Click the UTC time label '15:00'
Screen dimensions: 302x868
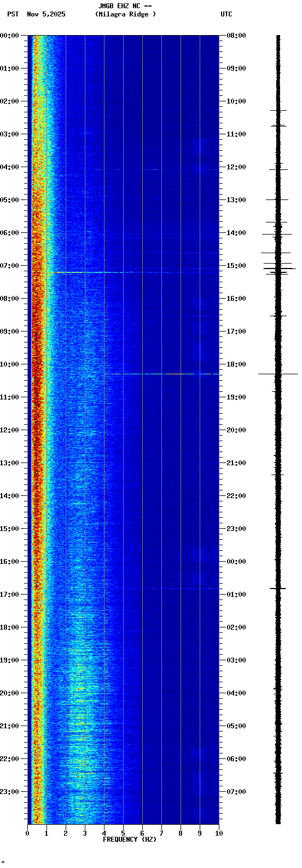coord(236,266)
